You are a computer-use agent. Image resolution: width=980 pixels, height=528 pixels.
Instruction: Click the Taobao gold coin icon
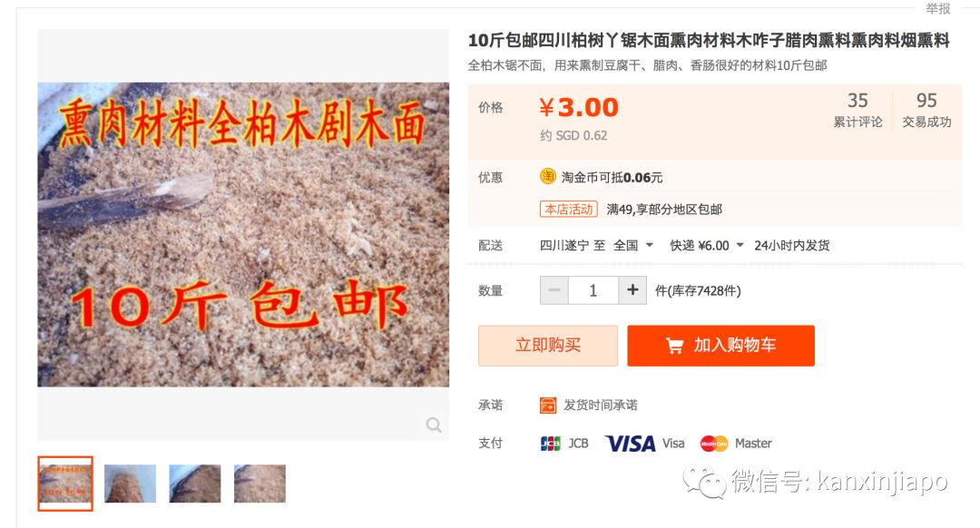pos(547,177)
